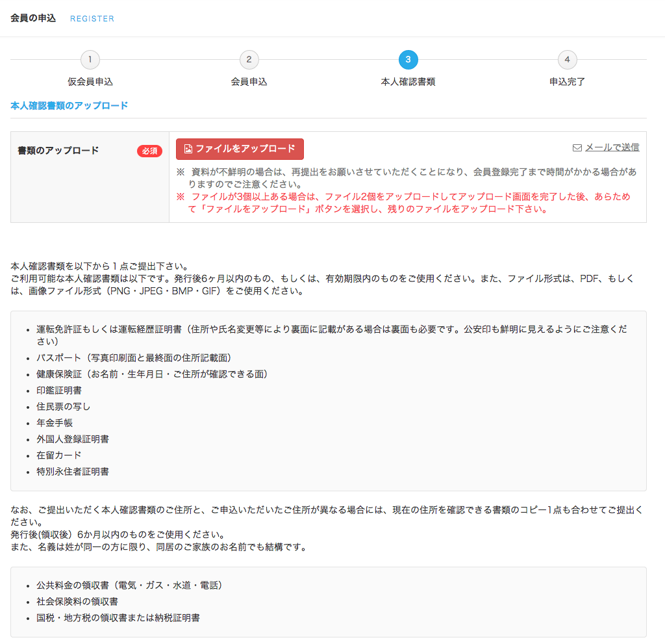Click the パスポート list item
The width and height of the screenshot is (665, 644).
(x=134, y=358)
